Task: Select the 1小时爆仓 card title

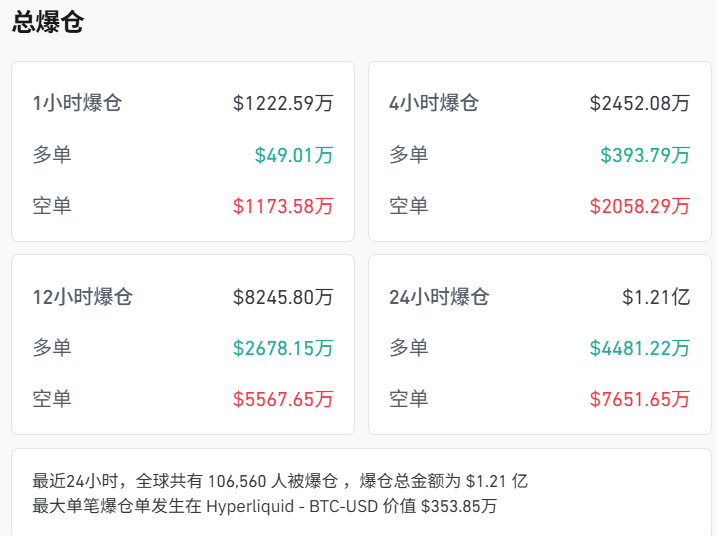Action: [x=77, y=103]
